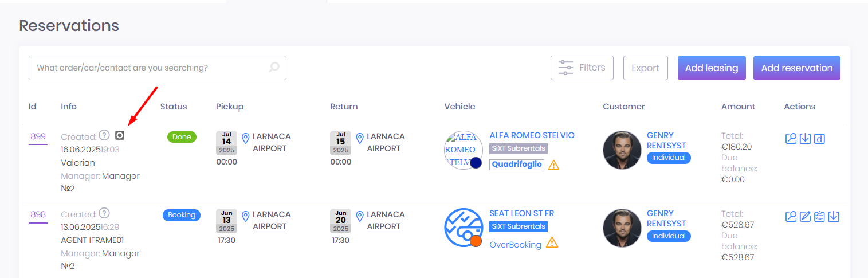Open the checklist clipboard icon for reservation 898
This screenshot has width=868, height=278.
[x=819, y=217]
